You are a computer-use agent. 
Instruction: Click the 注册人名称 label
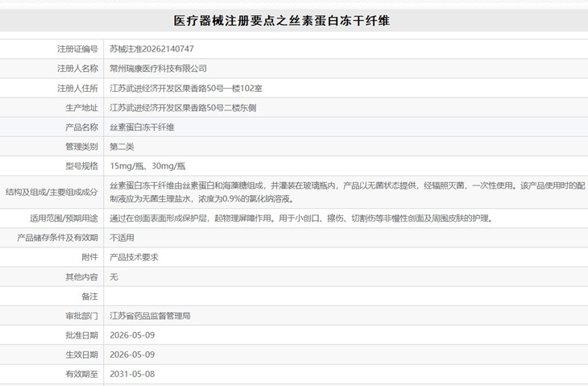[x=77, y=68]
